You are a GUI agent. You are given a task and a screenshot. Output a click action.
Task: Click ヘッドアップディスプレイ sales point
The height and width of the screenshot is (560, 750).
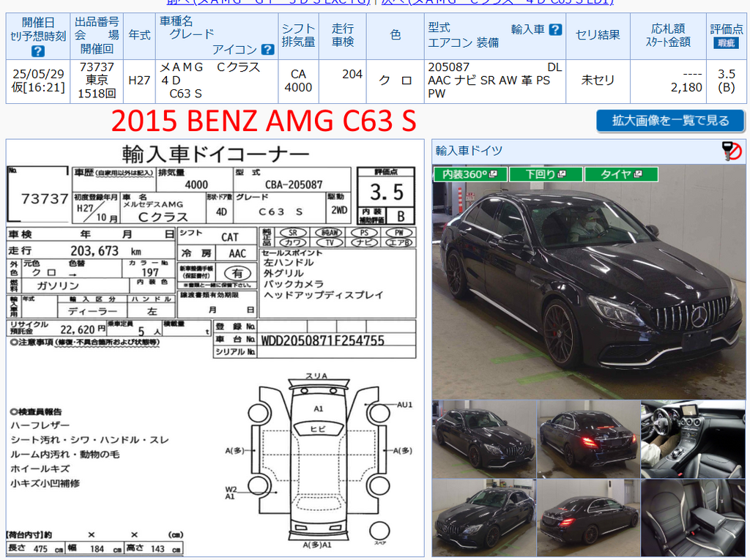point(323,295)
